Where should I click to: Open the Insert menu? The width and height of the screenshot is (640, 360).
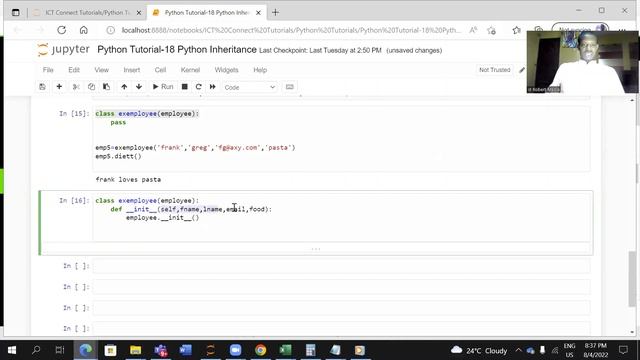point(132,70)
